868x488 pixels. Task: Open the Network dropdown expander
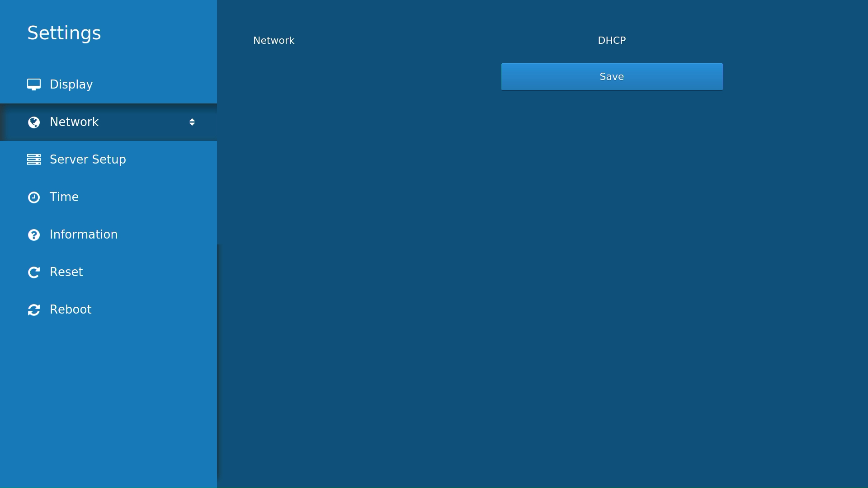click(192, 122)
